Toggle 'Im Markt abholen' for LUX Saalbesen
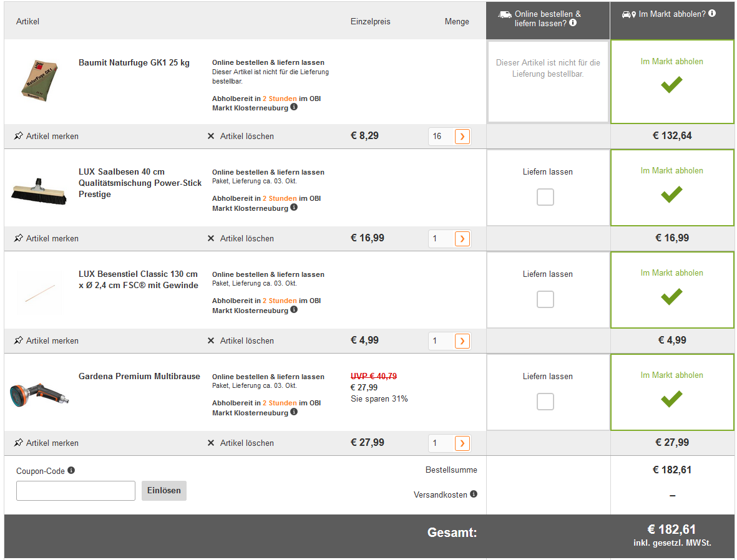The height and width of the screenshot is (560, 737). [672, 188]
